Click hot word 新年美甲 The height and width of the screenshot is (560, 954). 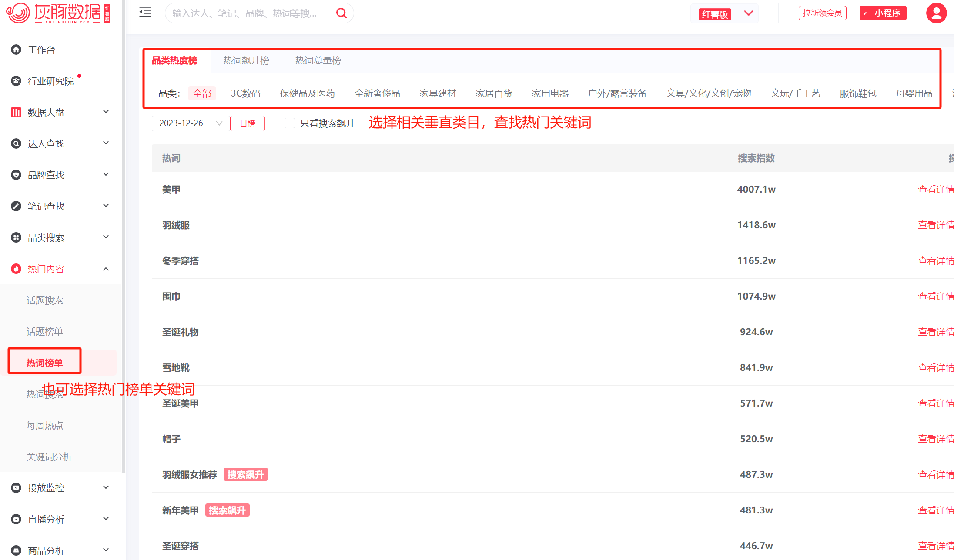[181, 510]
